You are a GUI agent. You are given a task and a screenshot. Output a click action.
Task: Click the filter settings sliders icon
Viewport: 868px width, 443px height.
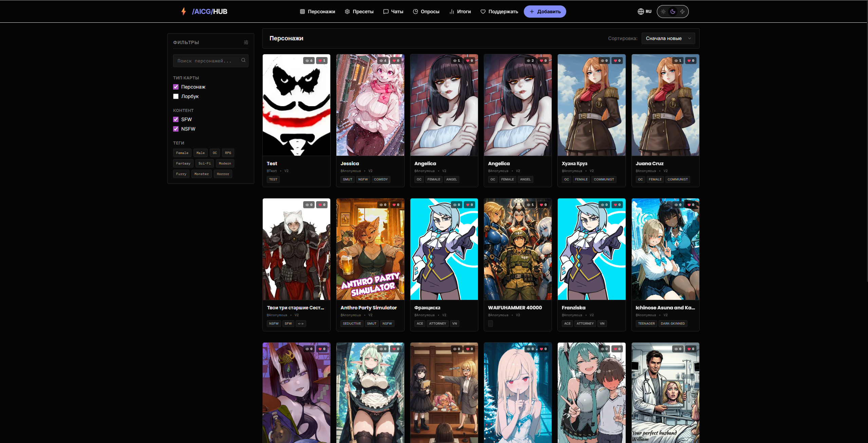[246, 42]
